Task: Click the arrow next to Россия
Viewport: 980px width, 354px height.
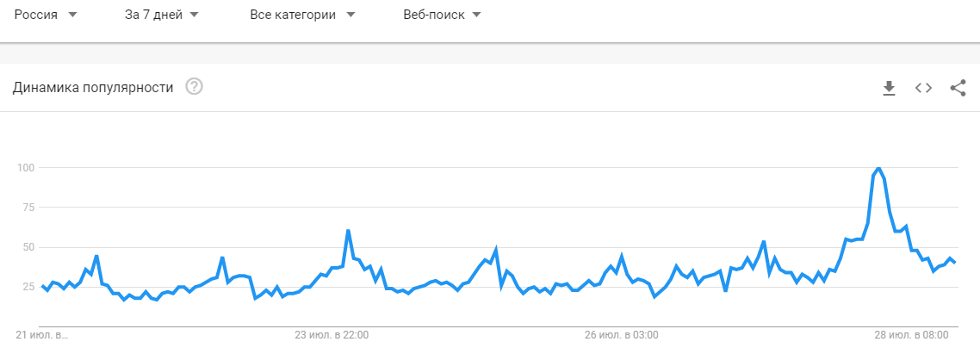Action: [x=72, y=15]
